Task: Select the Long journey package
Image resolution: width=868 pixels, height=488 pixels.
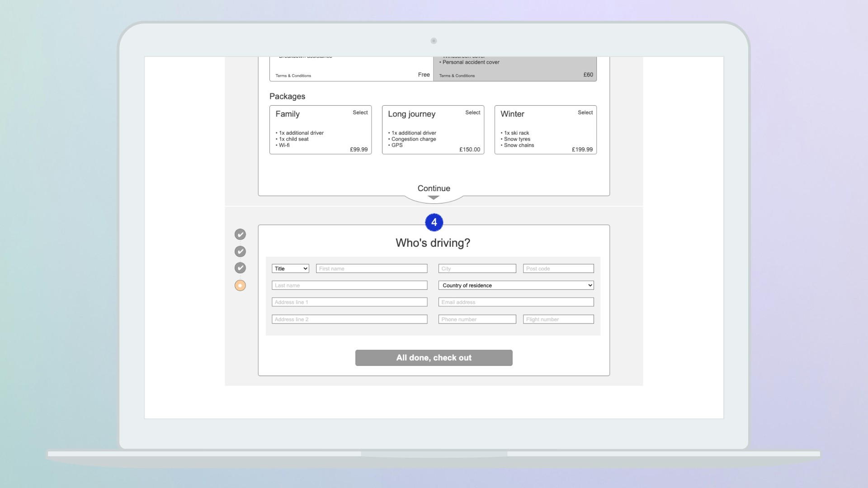Action: click(473, 113)
